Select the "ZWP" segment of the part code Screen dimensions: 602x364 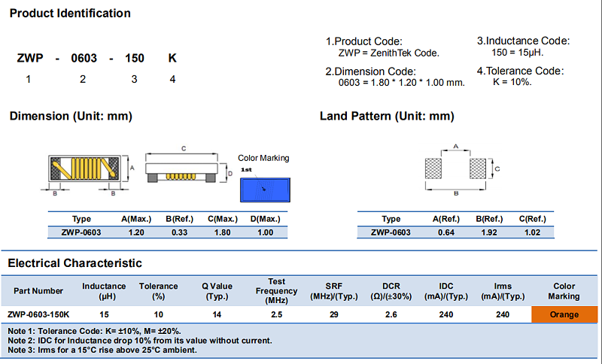pyautogui.click(x=30, y=59)
